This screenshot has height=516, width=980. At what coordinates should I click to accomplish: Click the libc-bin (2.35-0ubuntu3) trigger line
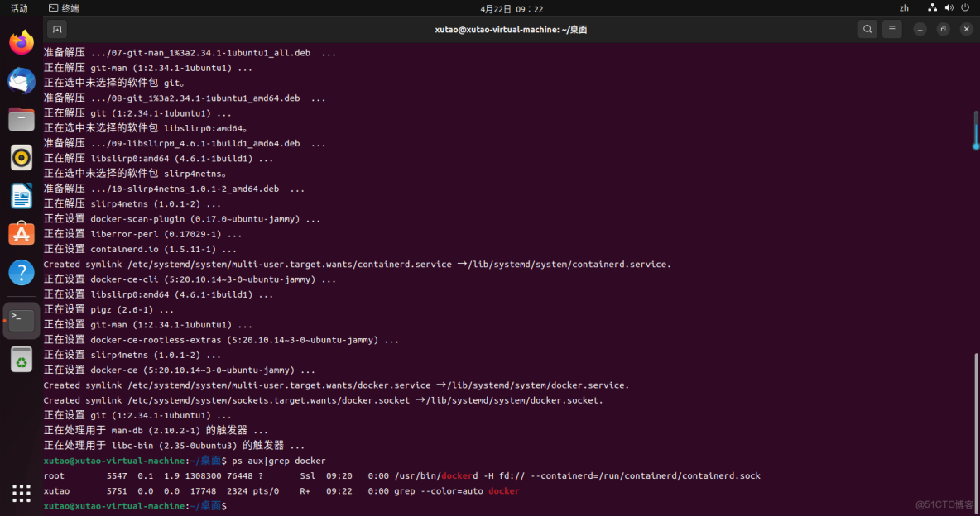pos(175,446)
